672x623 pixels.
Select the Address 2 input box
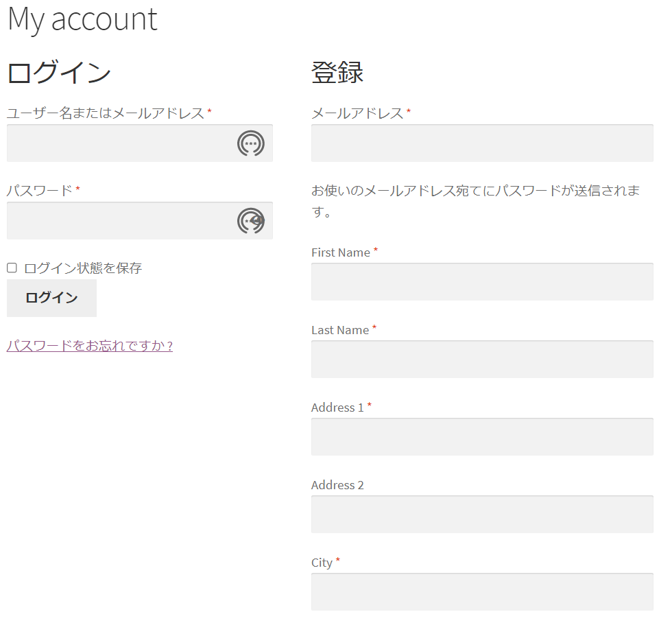482,515
